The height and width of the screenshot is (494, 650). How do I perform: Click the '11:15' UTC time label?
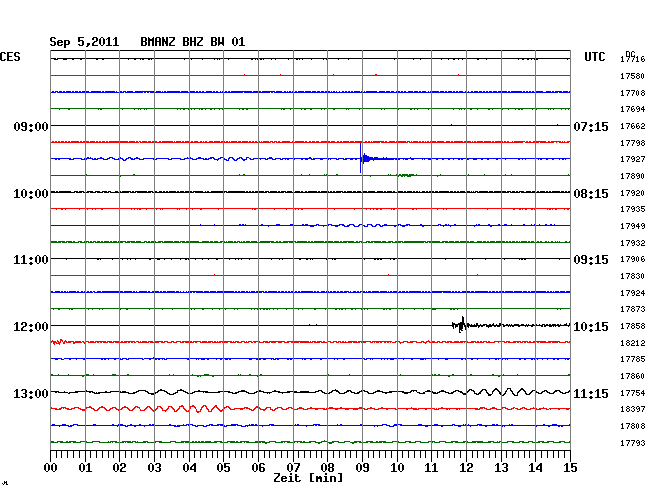tap(591, 393)
